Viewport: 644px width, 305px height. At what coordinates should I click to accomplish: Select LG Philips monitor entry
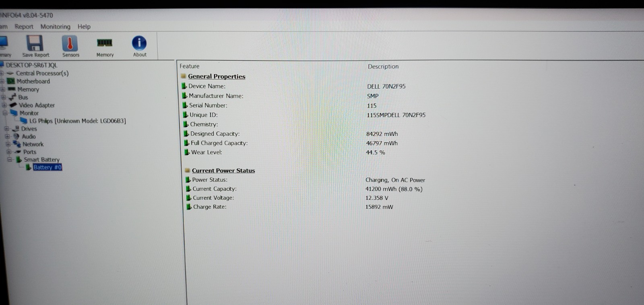[x=78, y=121]
